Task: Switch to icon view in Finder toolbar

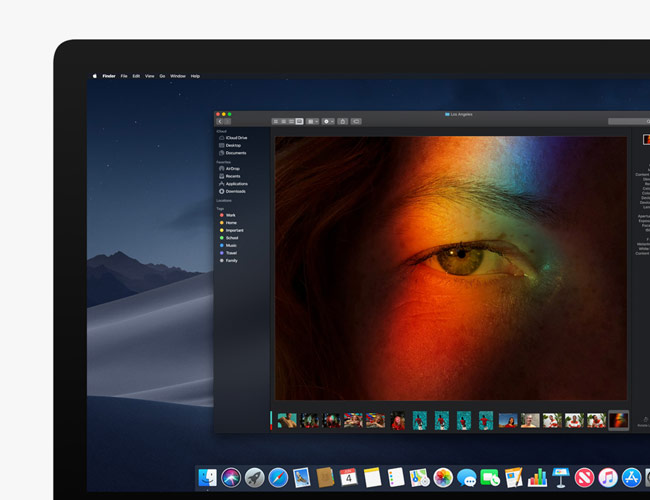Action: click(275, 121)
